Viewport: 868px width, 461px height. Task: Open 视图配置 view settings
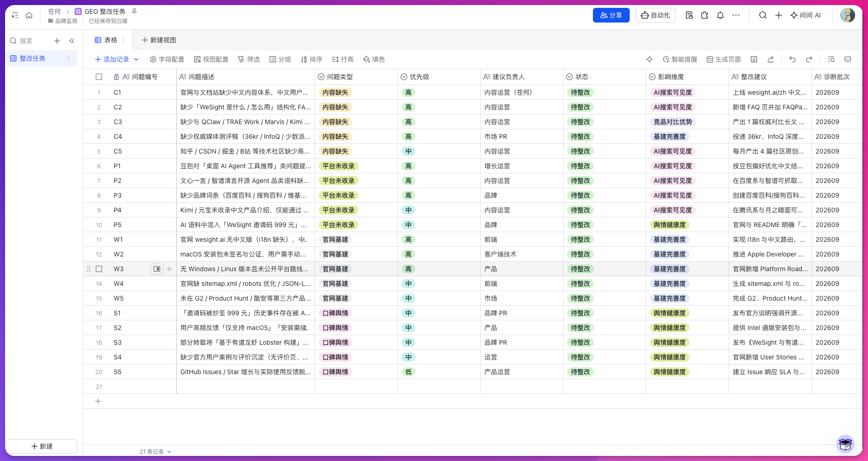pyautogui.click(x=211, y=59)
